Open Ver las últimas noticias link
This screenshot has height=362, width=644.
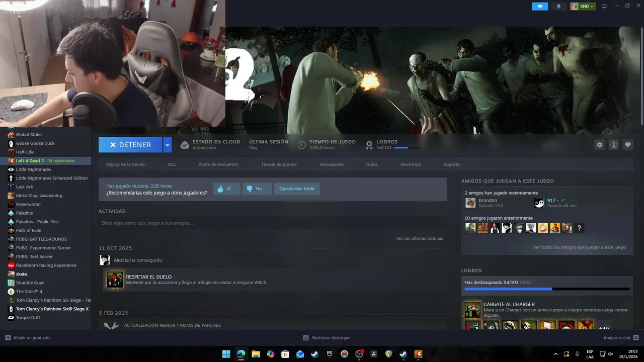(x=420, y=238)
